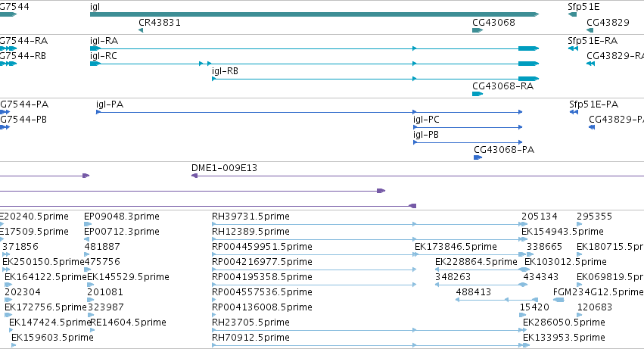Click feature label 202304
The image size is (644, 349).
23,292
